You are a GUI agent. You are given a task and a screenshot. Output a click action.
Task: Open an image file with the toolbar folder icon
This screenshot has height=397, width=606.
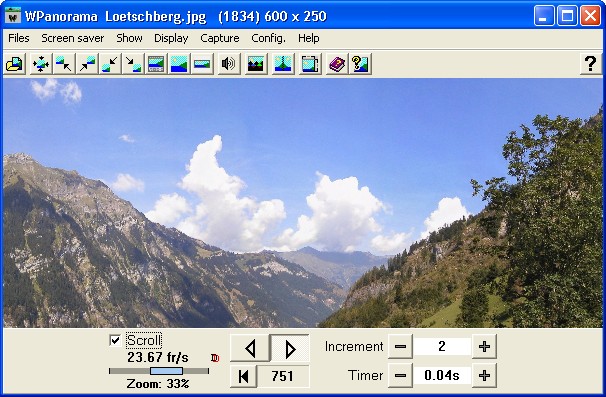point(15,64)
